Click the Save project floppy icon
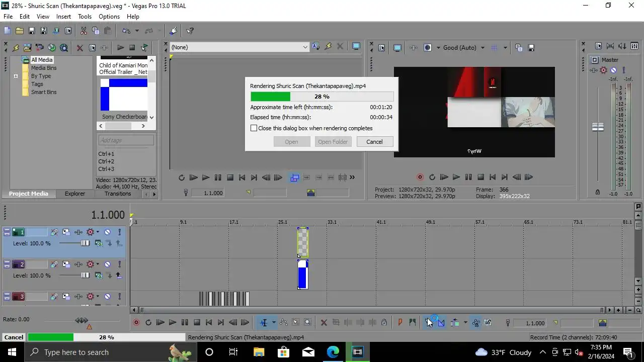Screen dimensions: 644x362 click(x=31, y=31)
